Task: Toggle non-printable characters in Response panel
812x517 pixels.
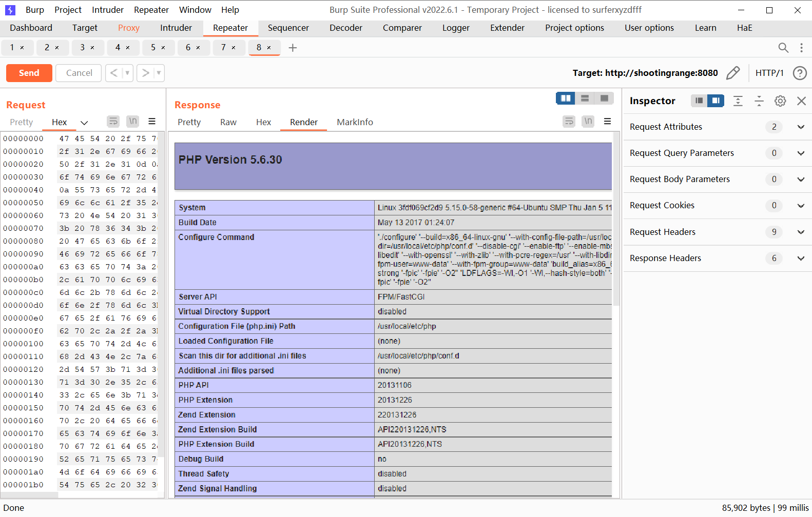Action: tap(588, 122)
